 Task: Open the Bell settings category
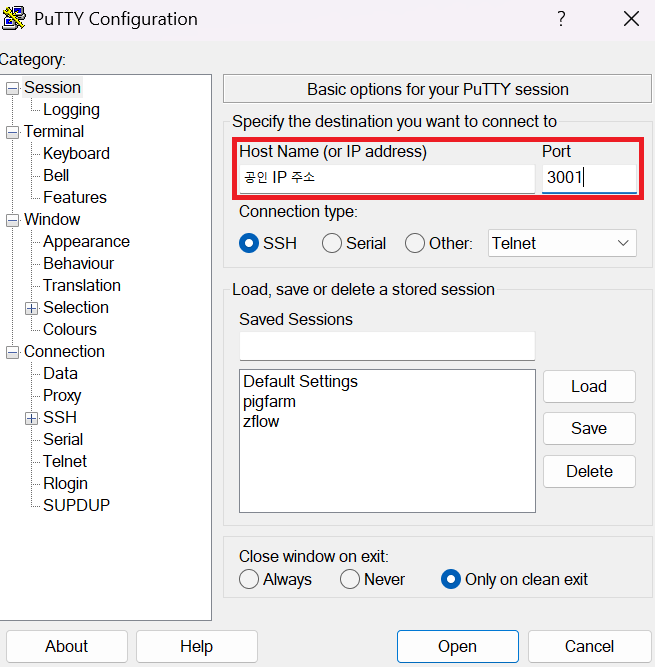[56, 176]
